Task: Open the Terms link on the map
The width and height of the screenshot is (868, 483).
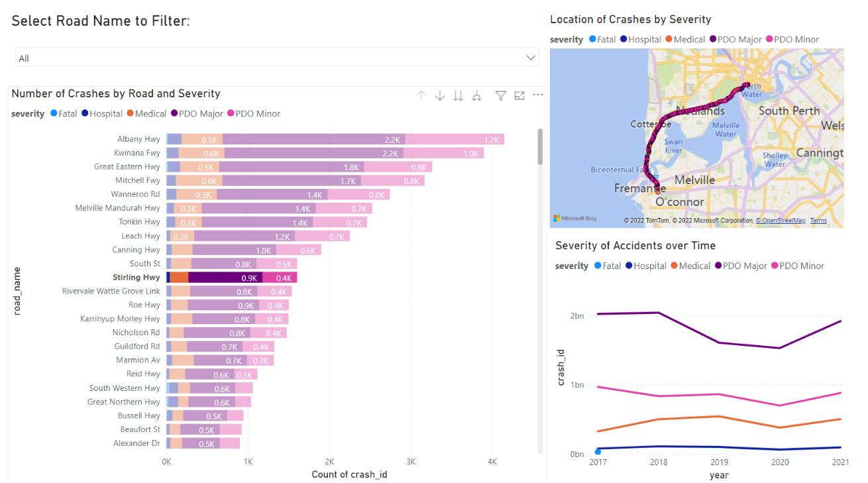Action: (820, 221)
